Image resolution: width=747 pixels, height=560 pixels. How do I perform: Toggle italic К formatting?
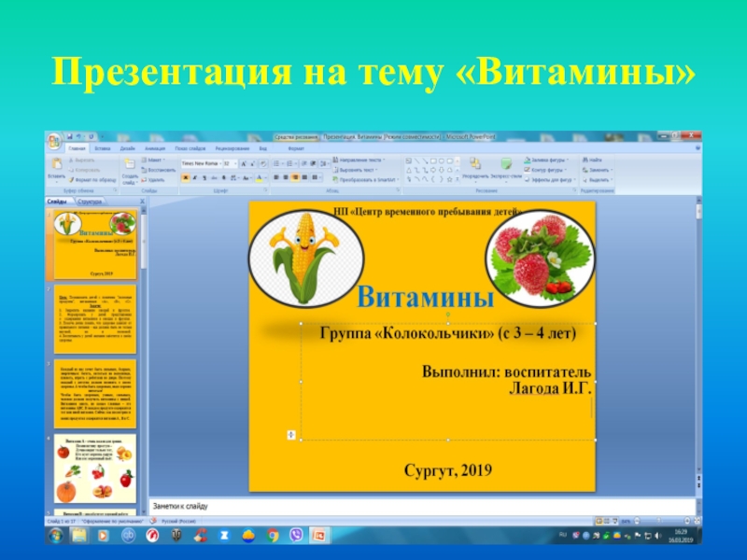(x=194, y=177)
